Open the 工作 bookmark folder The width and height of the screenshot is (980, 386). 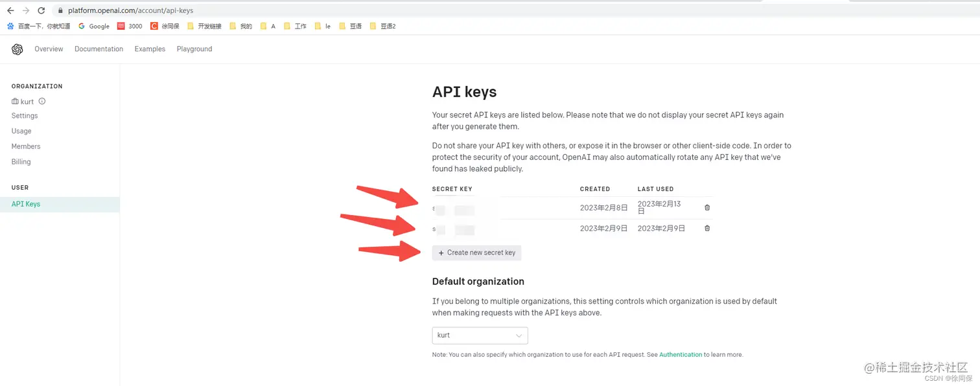tap(295, 26)
